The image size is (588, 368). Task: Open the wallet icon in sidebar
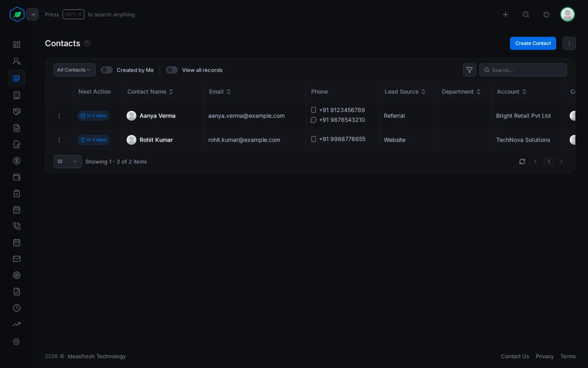point(17,177)
